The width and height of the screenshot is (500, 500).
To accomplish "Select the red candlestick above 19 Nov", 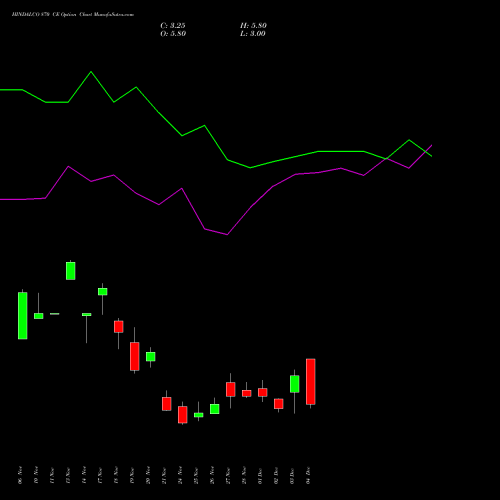I will tap(135, 356).
